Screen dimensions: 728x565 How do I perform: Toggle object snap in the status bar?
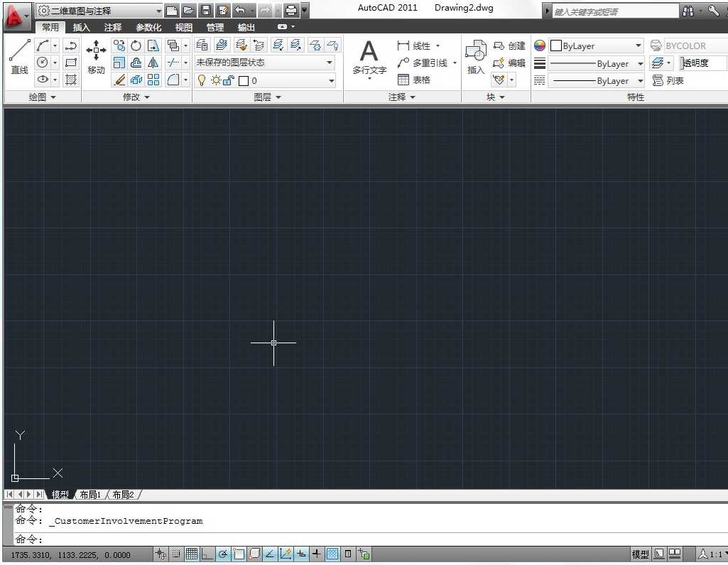pos(239,554)
